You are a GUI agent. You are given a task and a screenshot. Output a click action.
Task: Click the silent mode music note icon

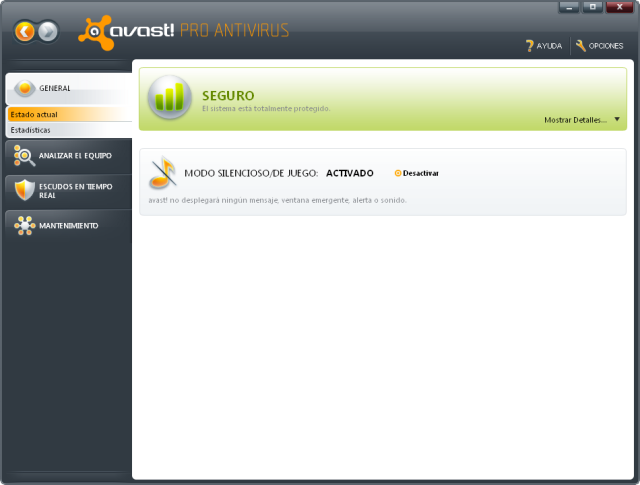point(162,173)
